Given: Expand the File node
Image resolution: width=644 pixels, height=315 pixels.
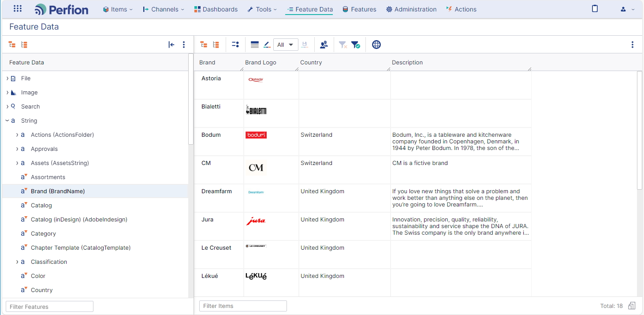Looking at the screenshot, I should tap(7, 78).
